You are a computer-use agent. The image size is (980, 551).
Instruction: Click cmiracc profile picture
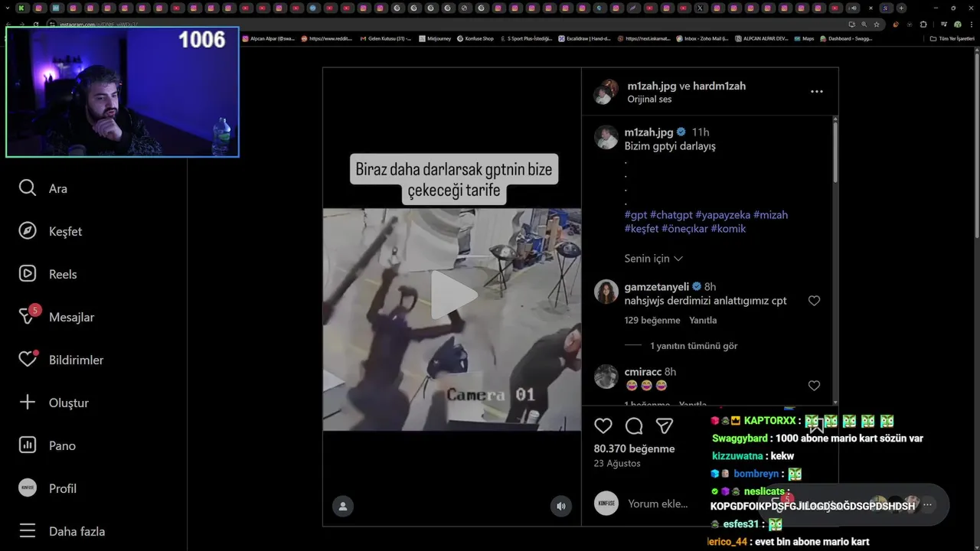coord(606,377)
